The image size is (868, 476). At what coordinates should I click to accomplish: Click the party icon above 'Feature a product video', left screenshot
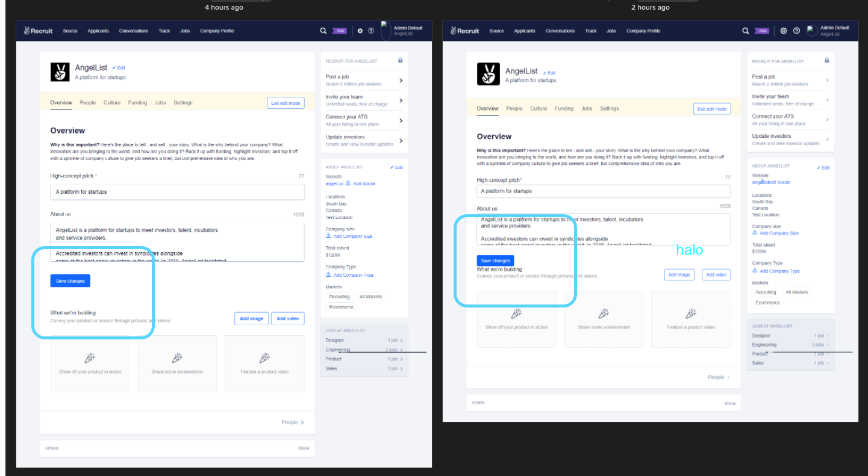click(x=264, y=358)
